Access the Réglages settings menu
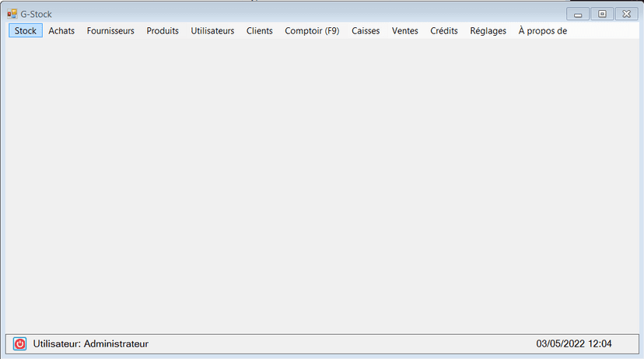 (x=488, y=31)
